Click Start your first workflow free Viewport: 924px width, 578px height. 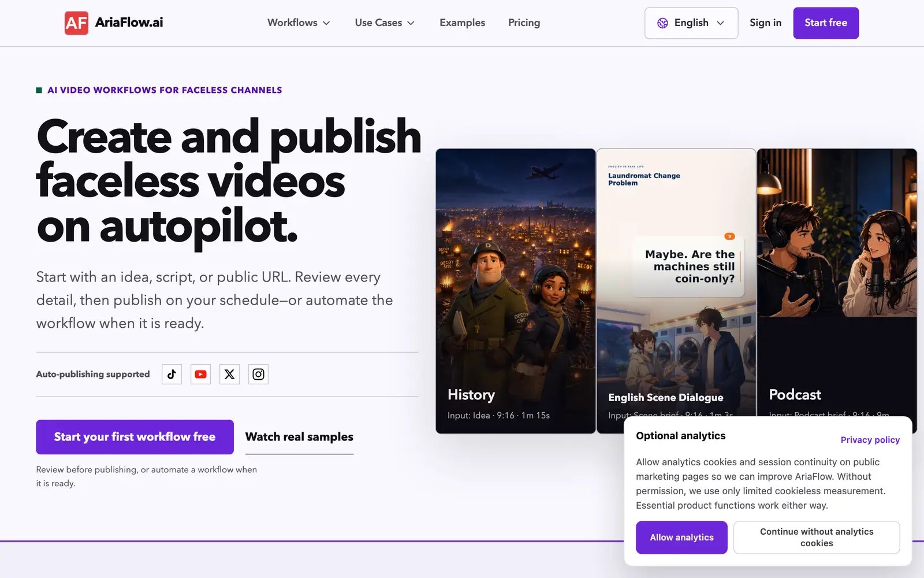pyautogui.click(x=135, y=437)
